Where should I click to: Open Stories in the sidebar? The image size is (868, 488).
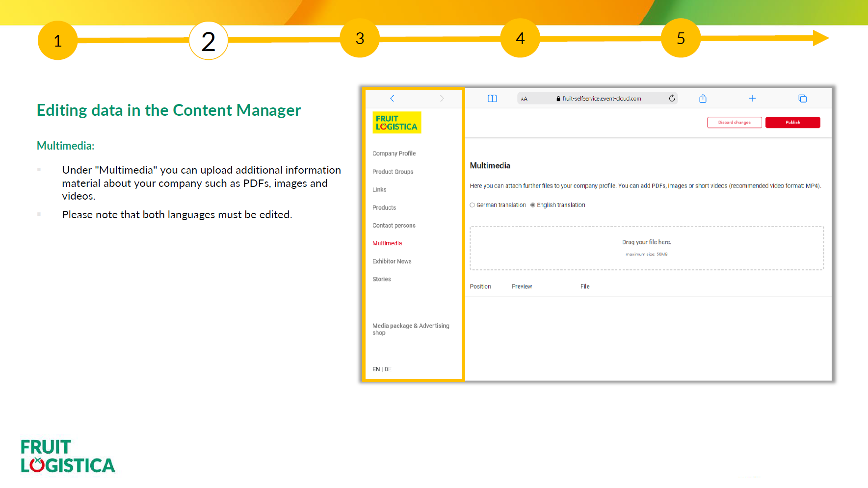(x=381, y=279)
